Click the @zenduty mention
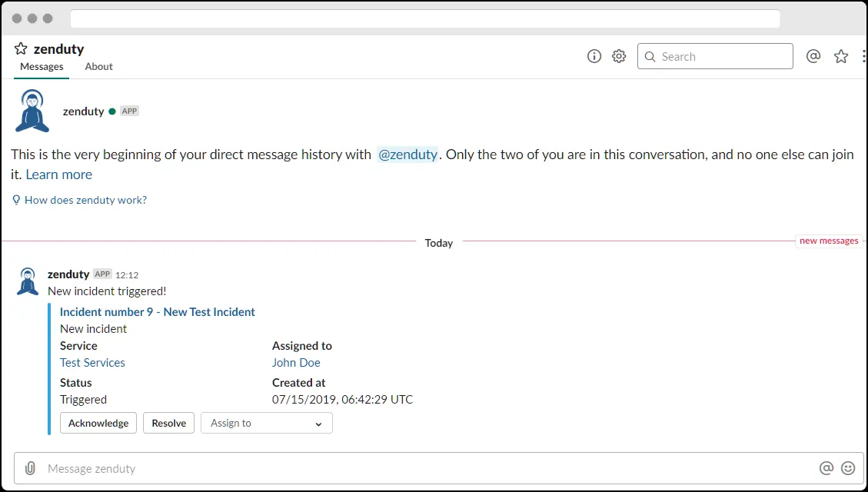The image size is (868, 492). pyautogui.click(x=408, y=155)
